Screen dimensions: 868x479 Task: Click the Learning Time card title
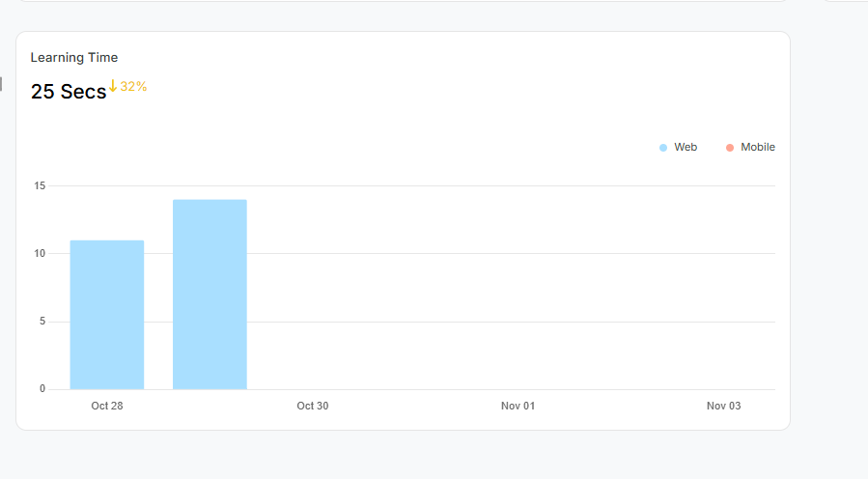pos(74,58)
